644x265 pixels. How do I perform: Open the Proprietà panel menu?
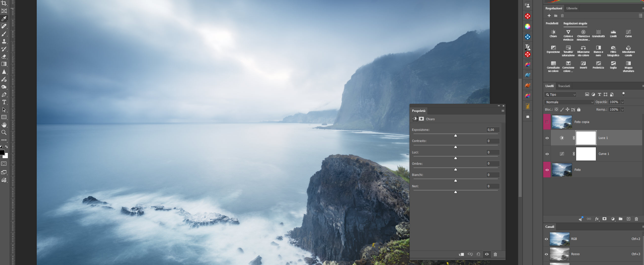pyautogui.click(x=503, y=111)
